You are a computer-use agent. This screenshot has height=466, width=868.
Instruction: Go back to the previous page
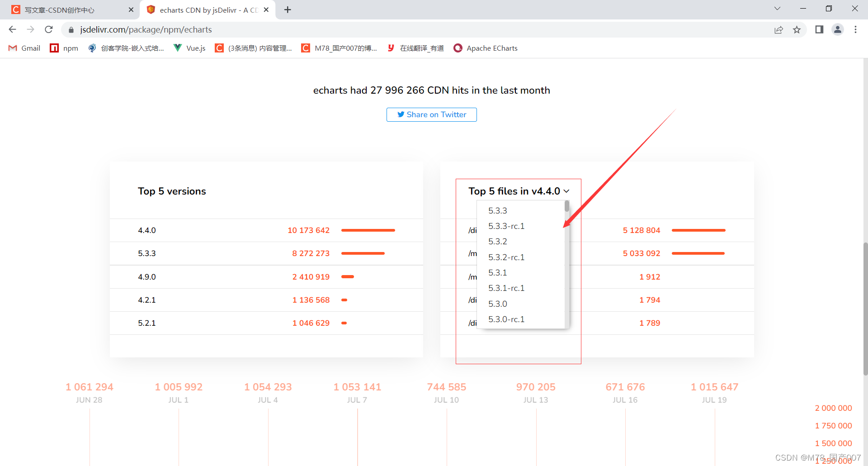pos(12,29)
